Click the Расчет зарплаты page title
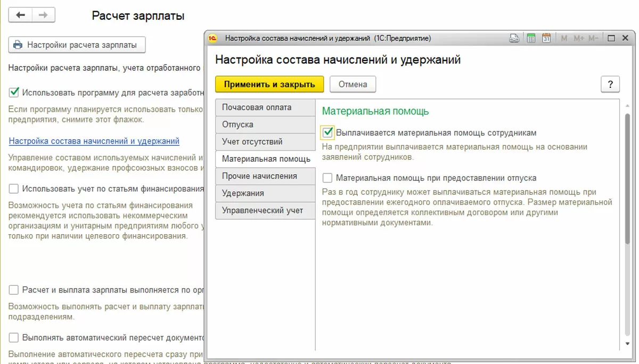 [x=138, y=16]
